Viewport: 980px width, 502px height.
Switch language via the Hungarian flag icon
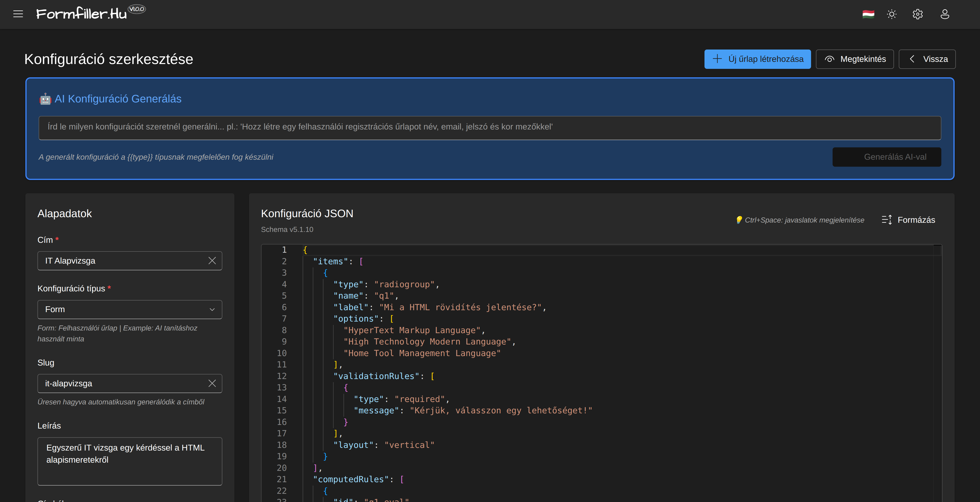[869, 14]
